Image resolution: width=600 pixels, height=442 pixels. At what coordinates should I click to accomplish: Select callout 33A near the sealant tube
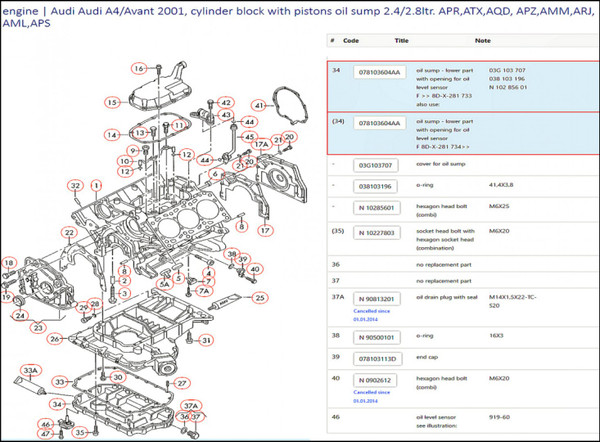coord(31,371)
